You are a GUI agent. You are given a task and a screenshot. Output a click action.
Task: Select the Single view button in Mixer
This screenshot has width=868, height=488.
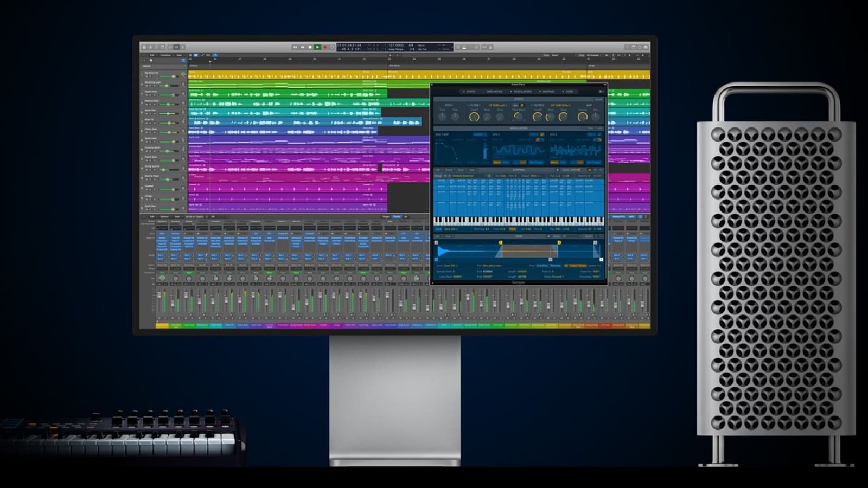(x=386, y=217)
